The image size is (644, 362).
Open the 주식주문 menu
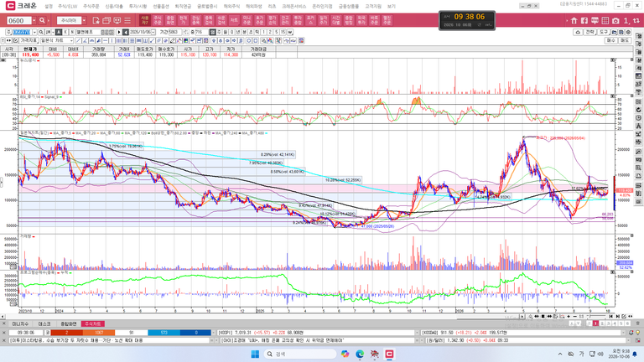(91, 6)
